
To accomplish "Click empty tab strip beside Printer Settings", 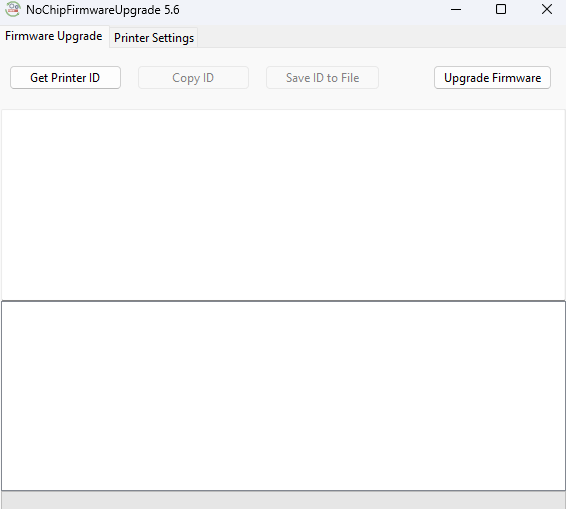I will click(x=381, y=37).
